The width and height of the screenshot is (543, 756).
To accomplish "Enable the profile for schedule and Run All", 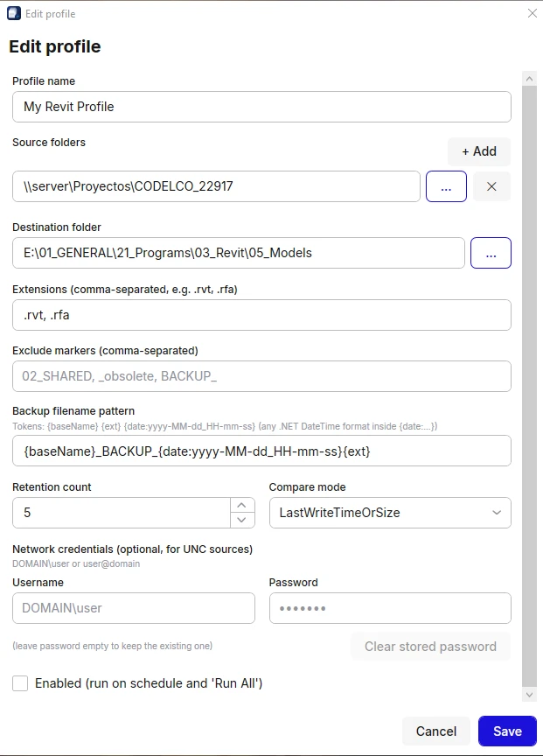I will [x=20, y=683].
